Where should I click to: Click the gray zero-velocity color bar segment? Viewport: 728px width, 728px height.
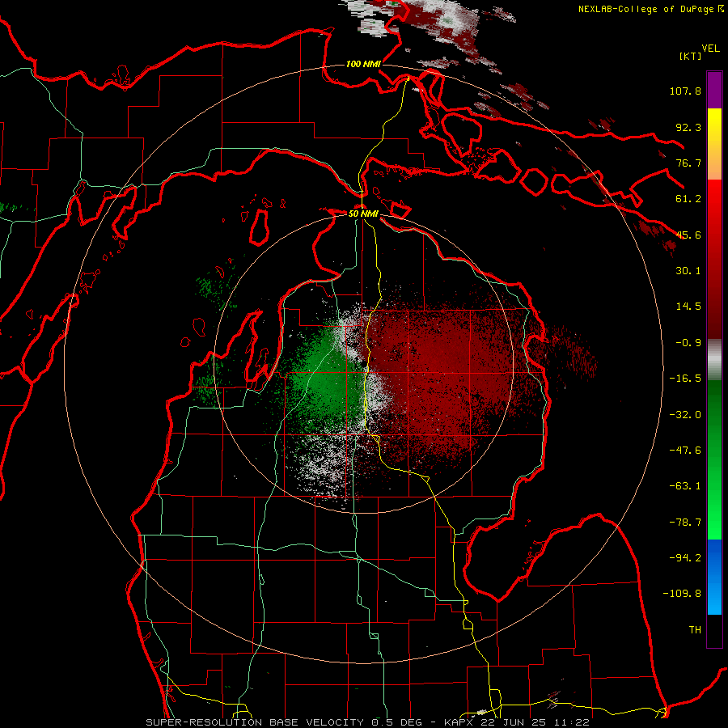[714, 359]
